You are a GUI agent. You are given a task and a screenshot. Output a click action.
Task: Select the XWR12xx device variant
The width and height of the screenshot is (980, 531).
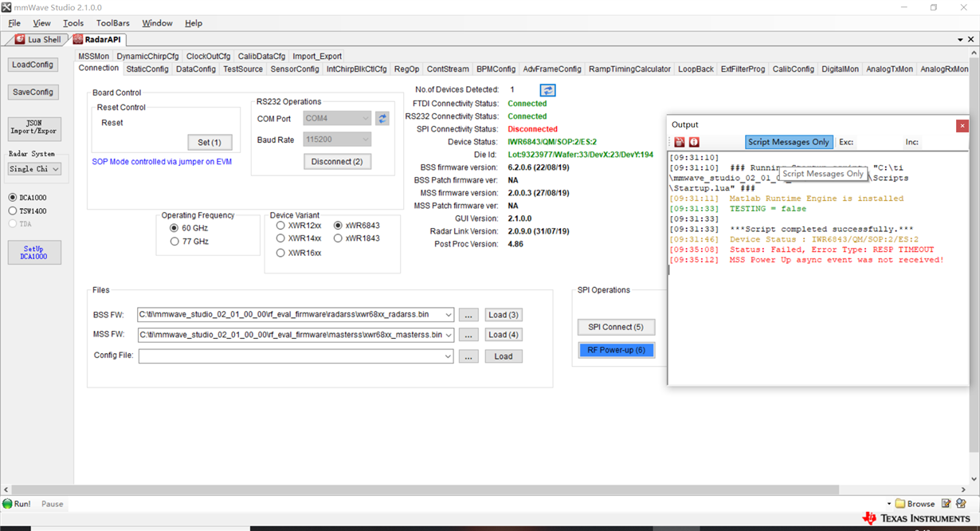(x=299, y=226)
